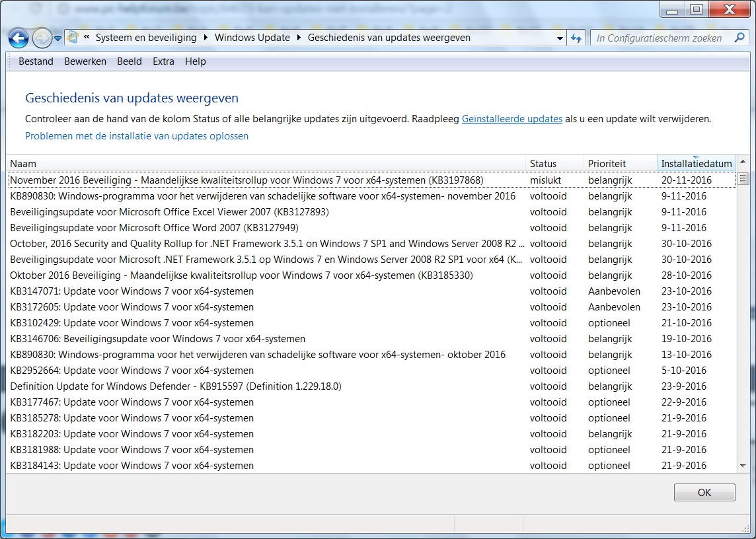Click the search magnifier icon
The image size is (756, 539).
tap(739, 38)
